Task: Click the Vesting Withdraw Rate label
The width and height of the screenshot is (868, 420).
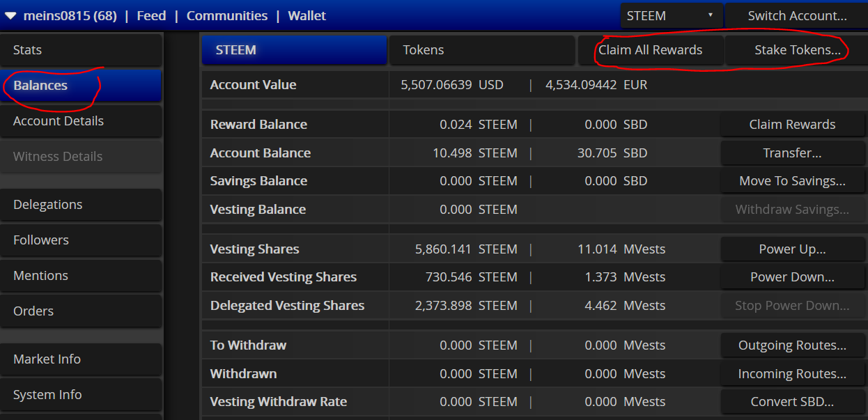Action: [x=279, y=402]
